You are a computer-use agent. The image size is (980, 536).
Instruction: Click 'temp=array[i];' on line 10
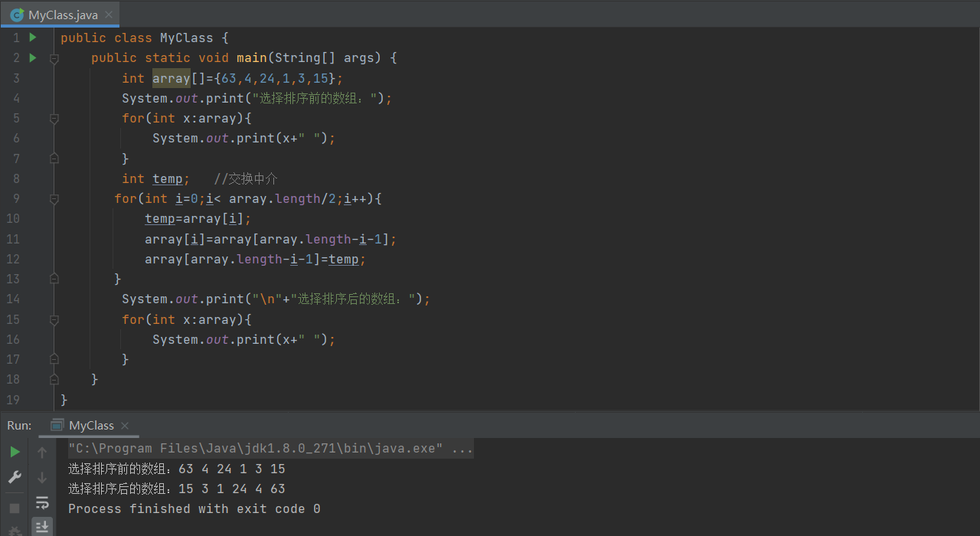[x=198, y=219]
